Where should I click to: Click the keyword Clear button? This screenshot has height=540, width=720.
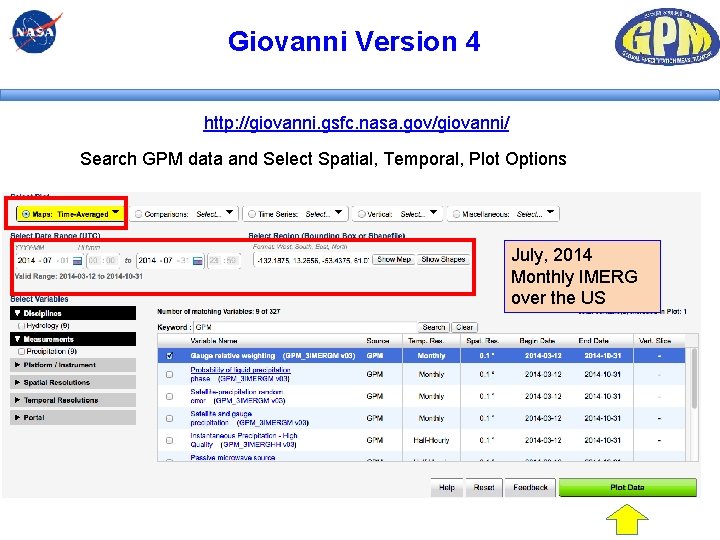[464, 327]
